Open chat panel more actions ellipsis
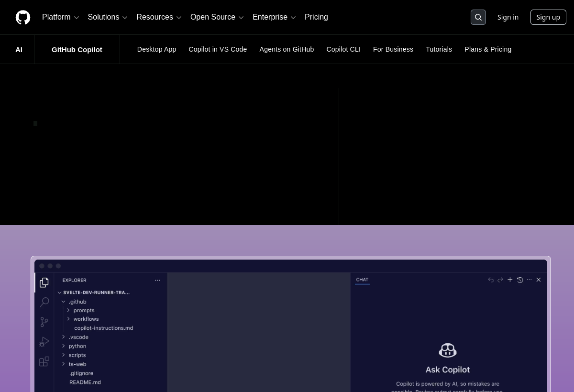Viewport: 574px width, 392px height. [529, 280]
